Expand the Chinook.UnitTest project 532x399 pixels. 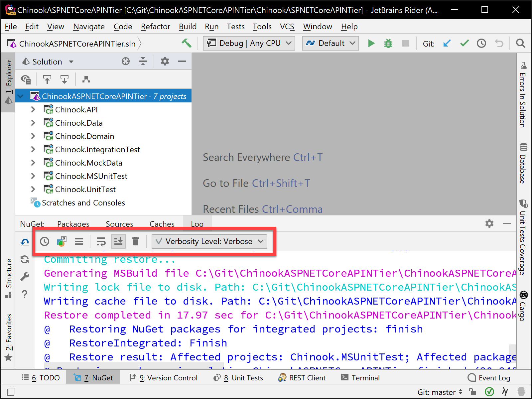[33, 189]
